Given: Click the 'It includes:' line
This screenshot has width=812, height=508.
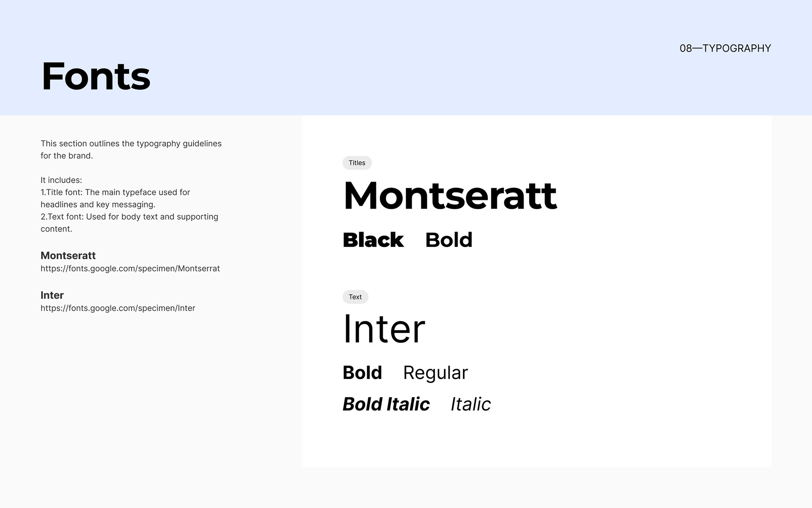Looking at the screenshot, I should coord(61,180).
